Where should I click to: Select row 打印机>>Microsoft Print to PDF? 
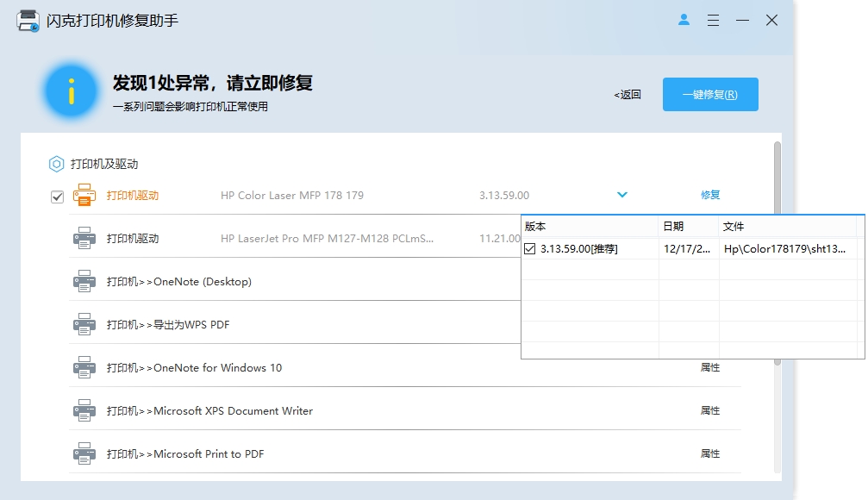coord(185,454)
